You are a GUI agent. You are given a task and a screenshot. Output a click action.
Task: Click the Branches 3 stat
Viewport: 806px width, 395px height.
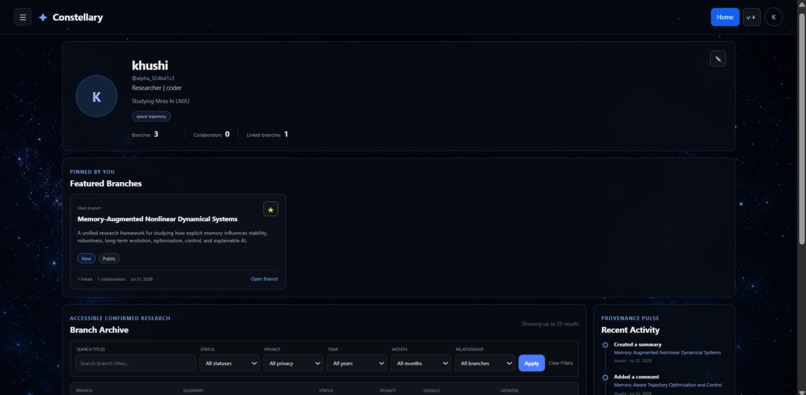pyautogui.click(x=145, y=135)
